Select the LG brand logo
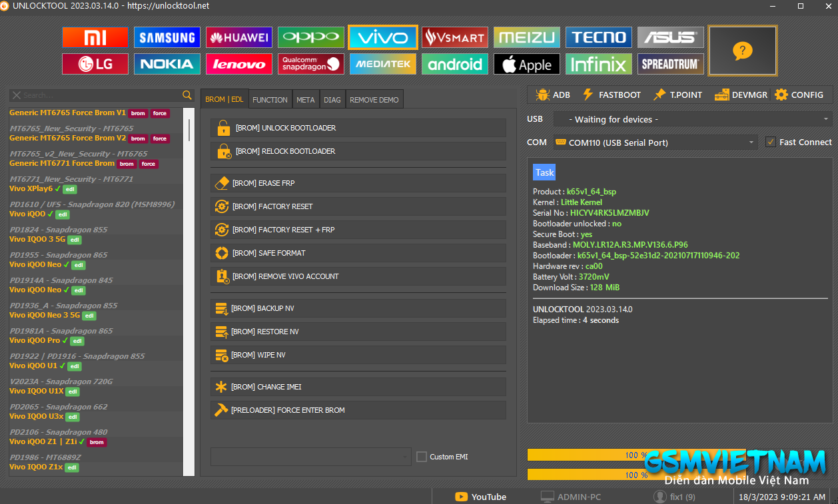 [x=95, y=64]
